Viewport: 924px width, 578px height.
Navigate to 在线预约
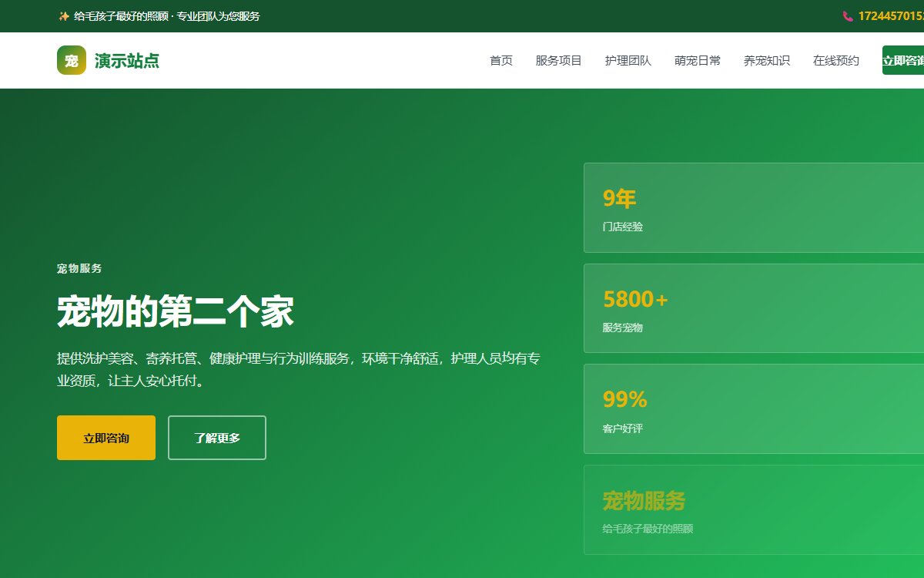(836, 60)
